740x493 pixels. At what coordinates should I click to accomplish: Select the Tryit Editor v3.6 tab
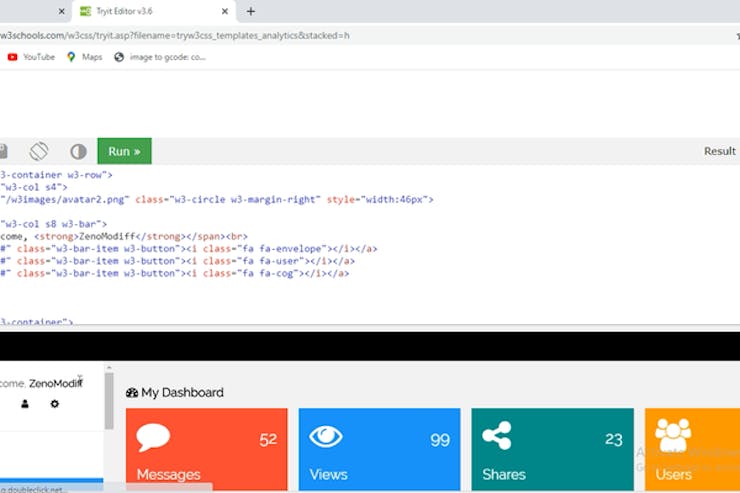pyautogui.click(x=153, y=11)
